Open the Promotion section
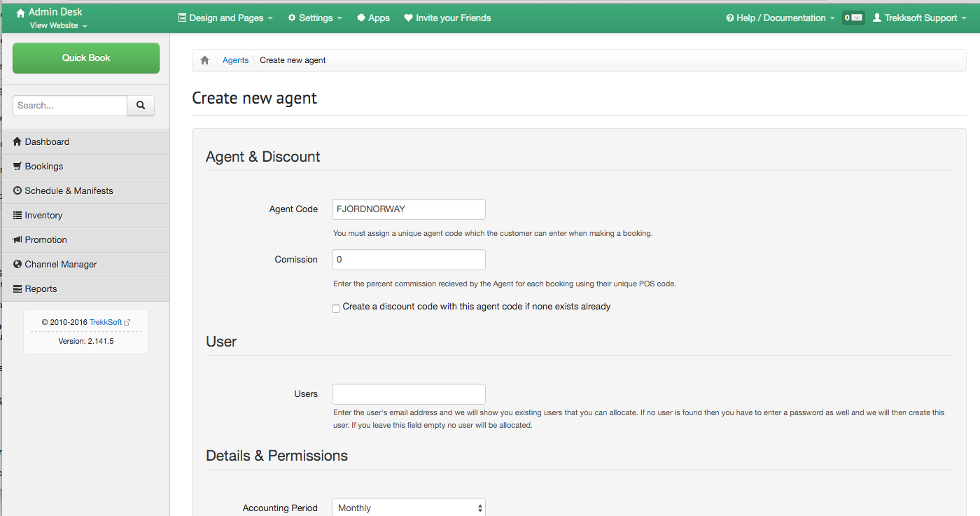Viewport: 980px width, 516px height. (x=86, y=239)
